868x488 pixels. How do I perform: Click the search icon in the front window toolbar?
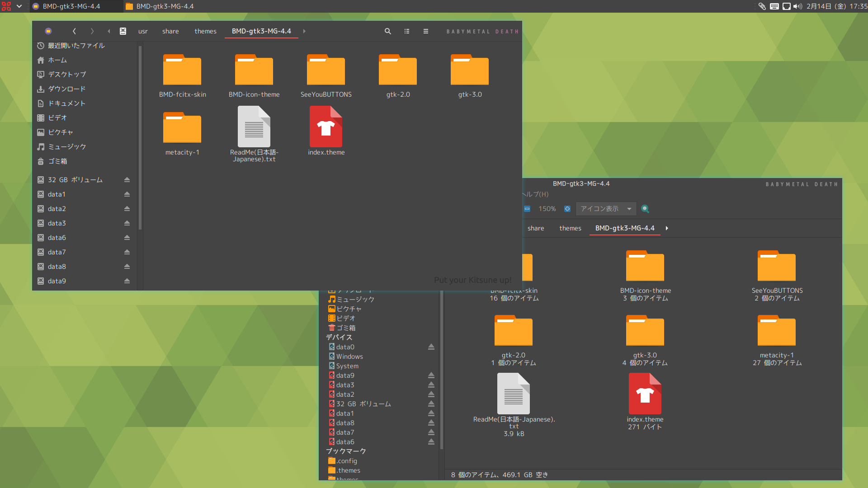(x=388, y=31)
